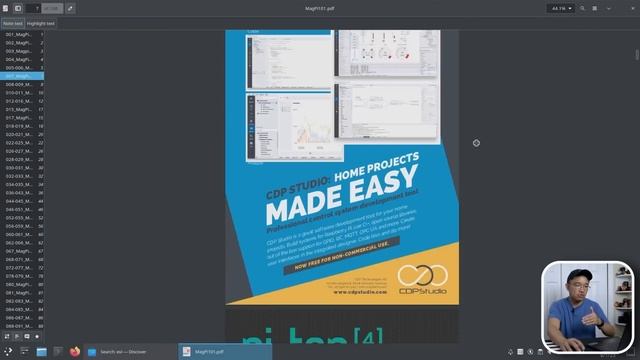Toggle the annotate document pencil icon

click(x=70, y=8)
